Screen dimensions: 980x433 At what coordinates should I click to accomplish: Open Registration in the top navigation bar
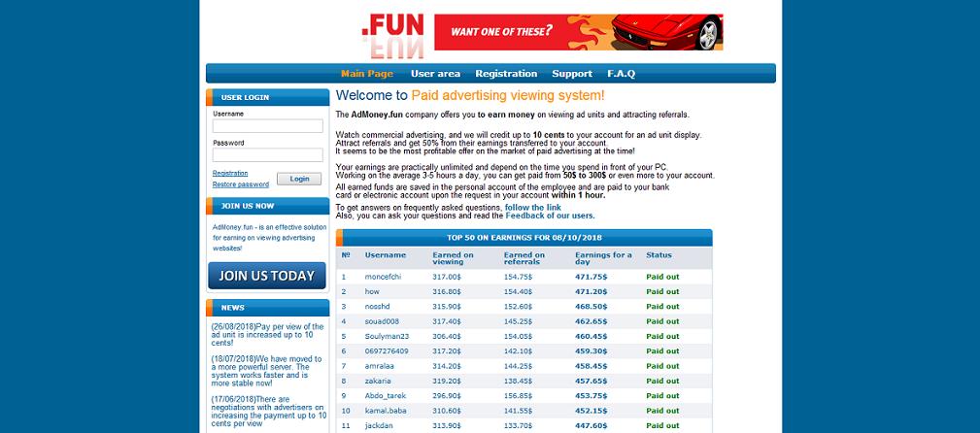click(506, 74)
